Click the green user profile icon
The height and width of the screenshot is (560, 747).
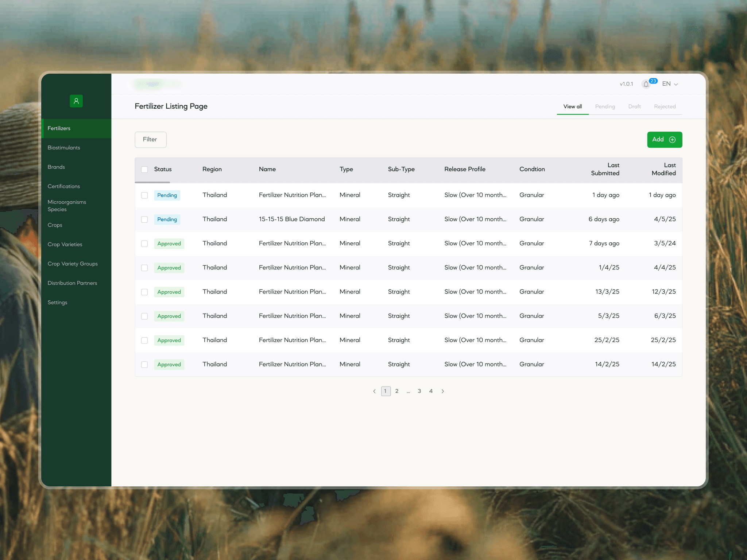pyautogui.click(x=76, y=101)
